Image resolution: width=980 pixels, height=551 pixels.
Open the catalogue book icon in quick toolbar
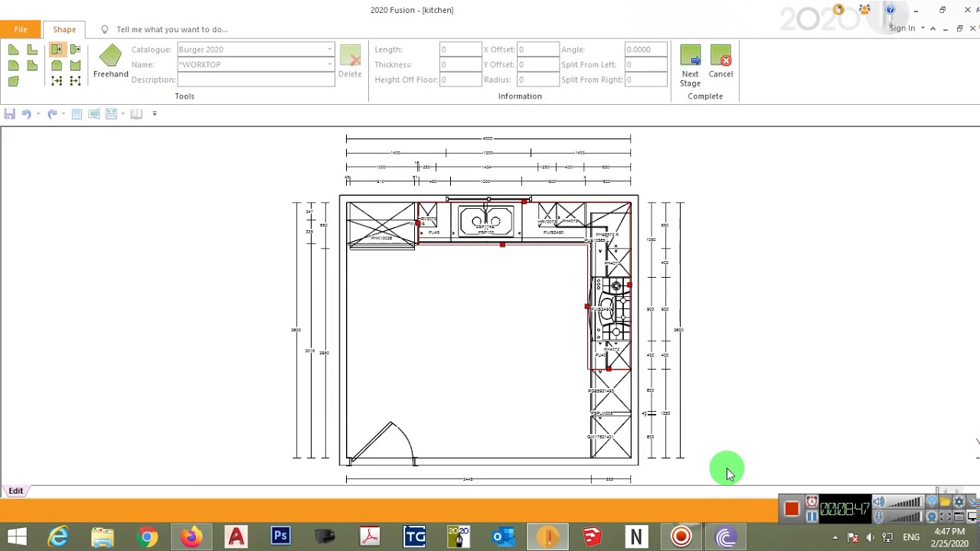136,113
